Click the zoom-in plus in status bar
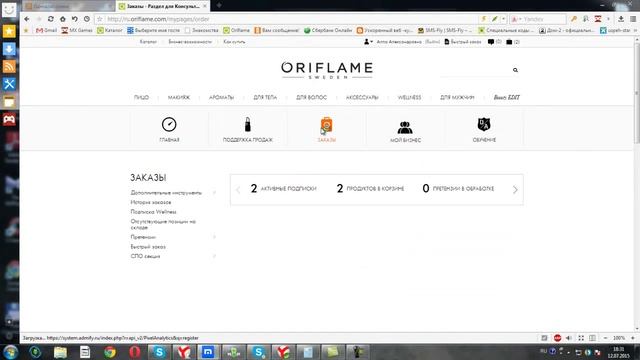This screenshot has height=360, width=640. [x=633, y=338]
